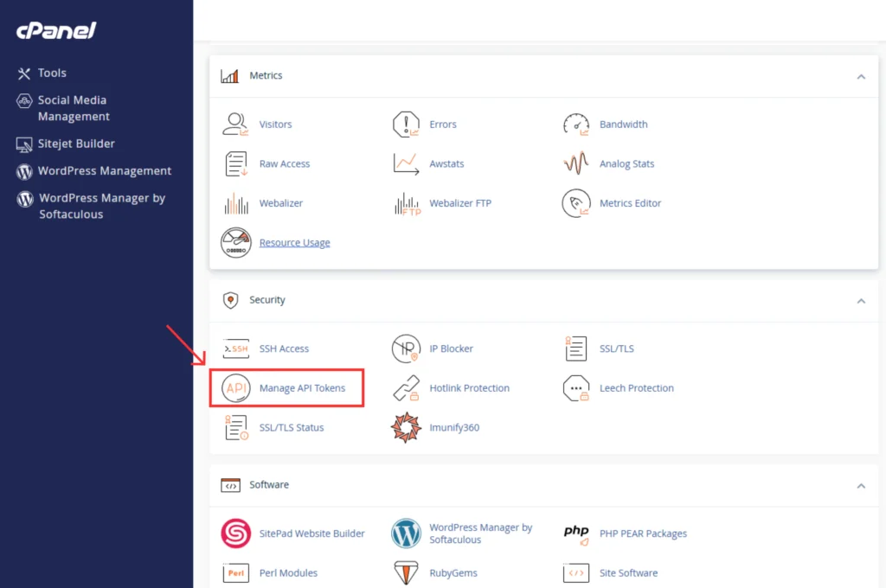Click the Metrics Editor icon

click(575, 203)
